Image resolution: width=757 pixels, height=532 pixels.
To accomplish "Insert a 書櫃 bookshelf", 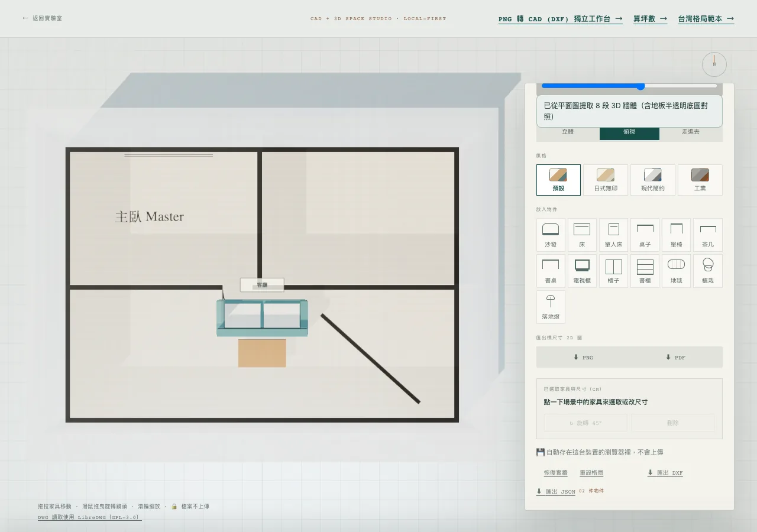I will [x=645, y=271].
